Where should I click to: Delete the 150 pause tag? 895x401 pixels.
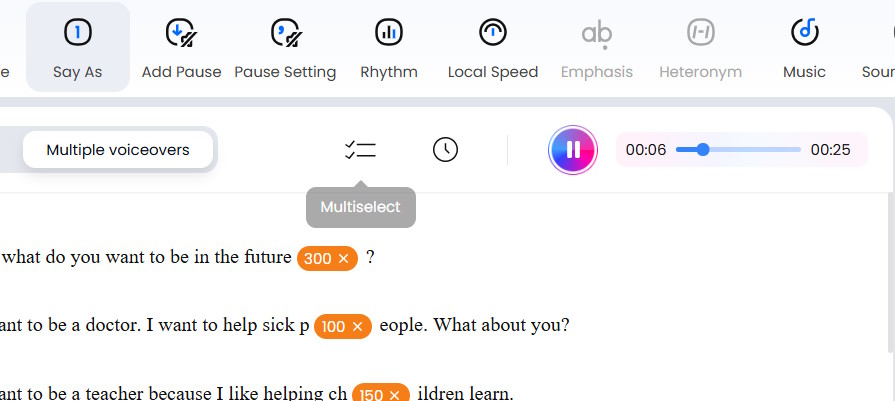396,395
